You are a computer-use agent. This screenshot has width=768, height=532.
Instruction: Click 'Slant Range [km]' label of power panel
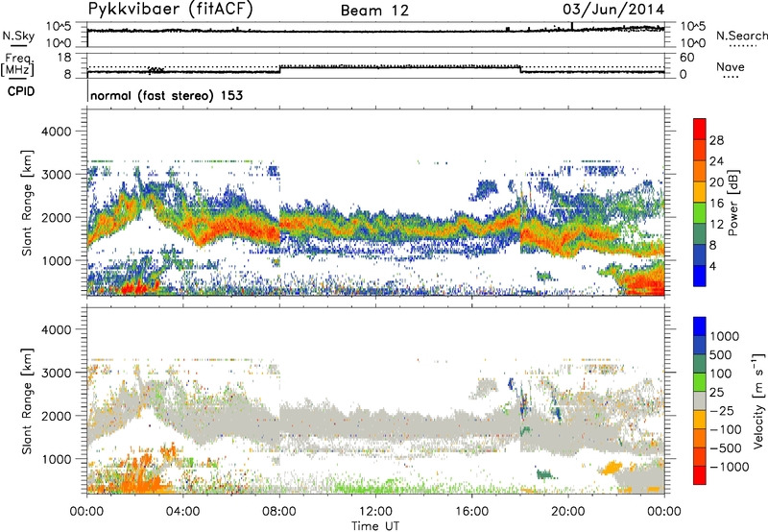(27, 203)
